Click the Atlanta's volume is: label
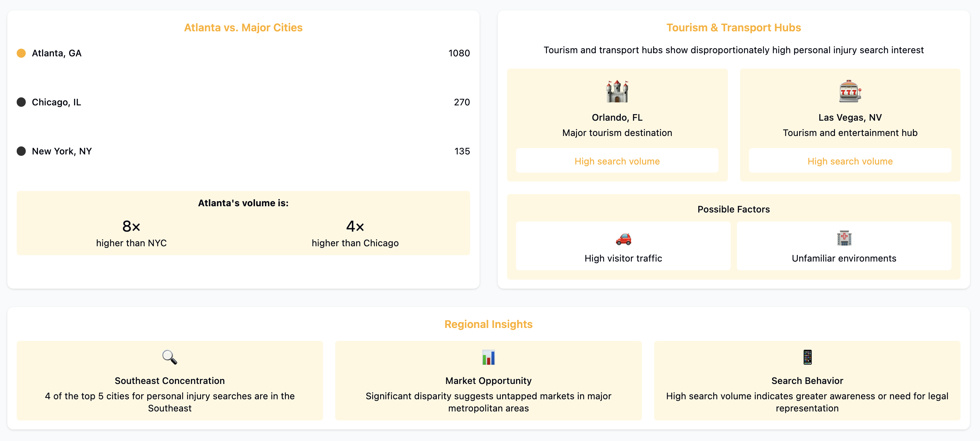The height and width of the screenshot is (441, 980). click(x=243, y=203)
